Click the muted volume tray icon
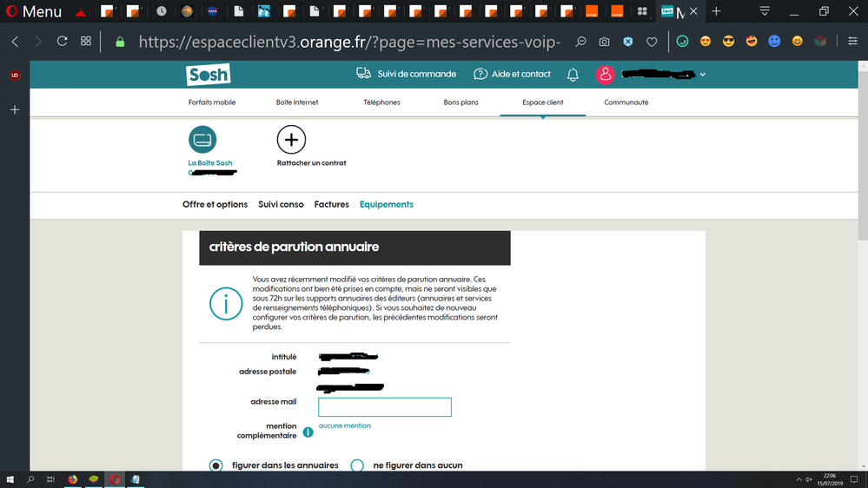 (809, 479)
